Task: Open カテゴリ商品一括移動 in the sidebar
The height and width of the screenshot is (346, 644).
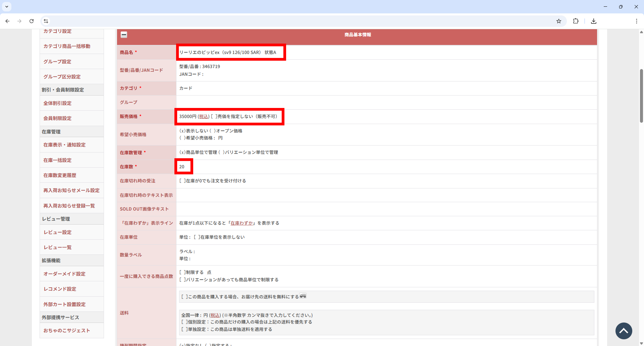Action: point(67,46)
